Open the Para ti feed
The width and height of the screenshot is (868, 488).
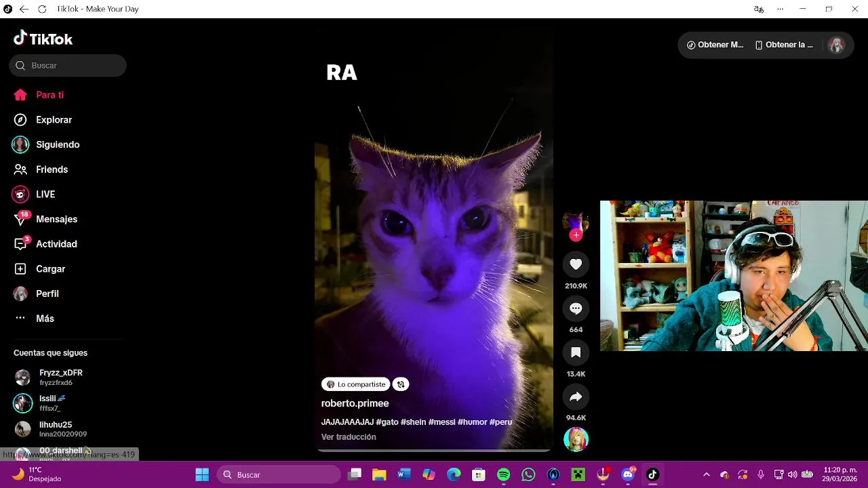39,95
